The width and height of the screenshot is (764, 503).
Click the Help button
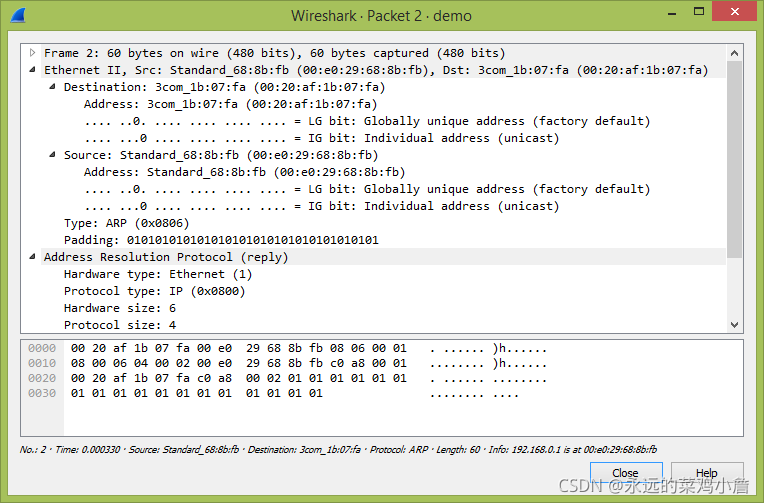(707, 473)
